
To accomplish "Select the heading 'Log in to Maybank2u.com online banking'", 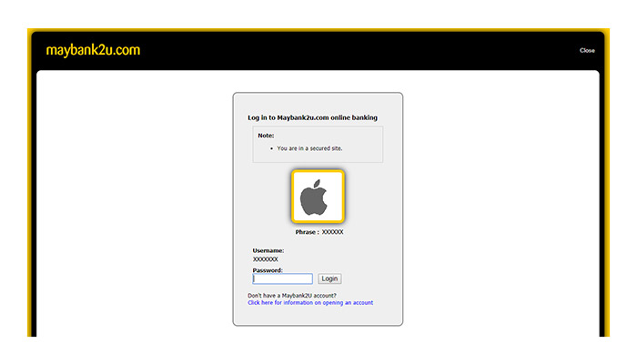I will pyautogui.click(x=312, y=117).
